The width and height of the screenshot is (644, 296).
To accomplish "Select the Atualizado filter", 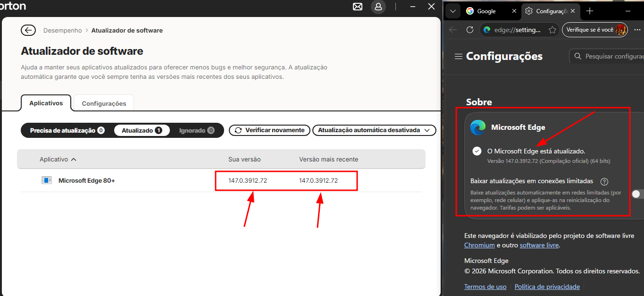I will (x=142, y=130).
